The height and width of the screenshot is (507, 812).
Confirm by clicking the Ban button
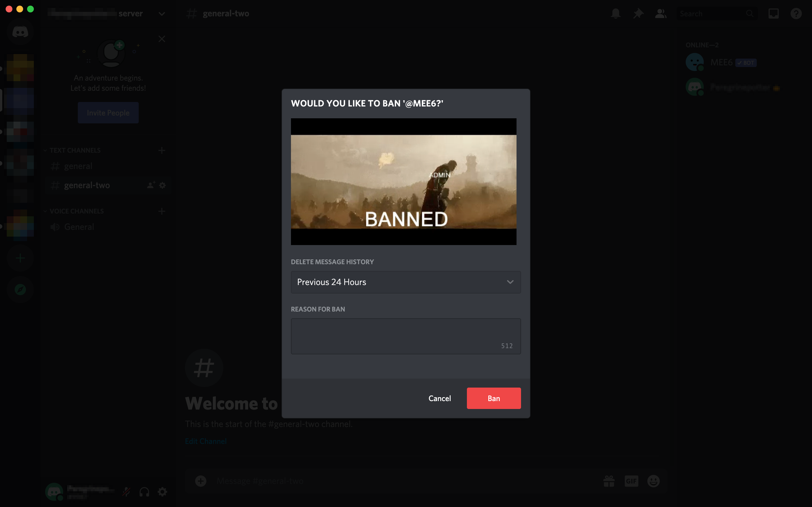coord(494,398)
